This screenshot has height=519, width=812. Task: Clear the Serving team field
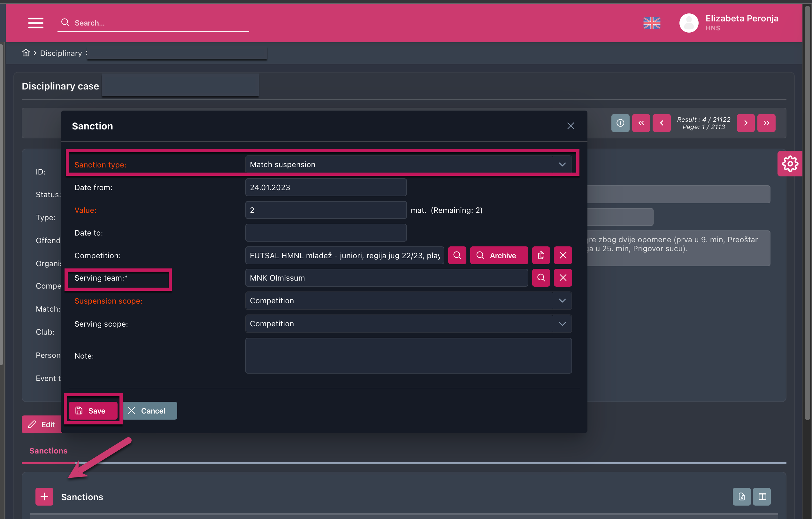(563, 278)
